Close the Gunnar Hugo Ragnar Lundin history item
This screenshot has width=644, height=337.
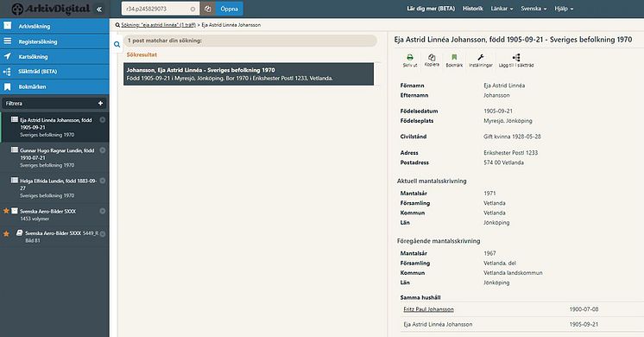point(103,150)
